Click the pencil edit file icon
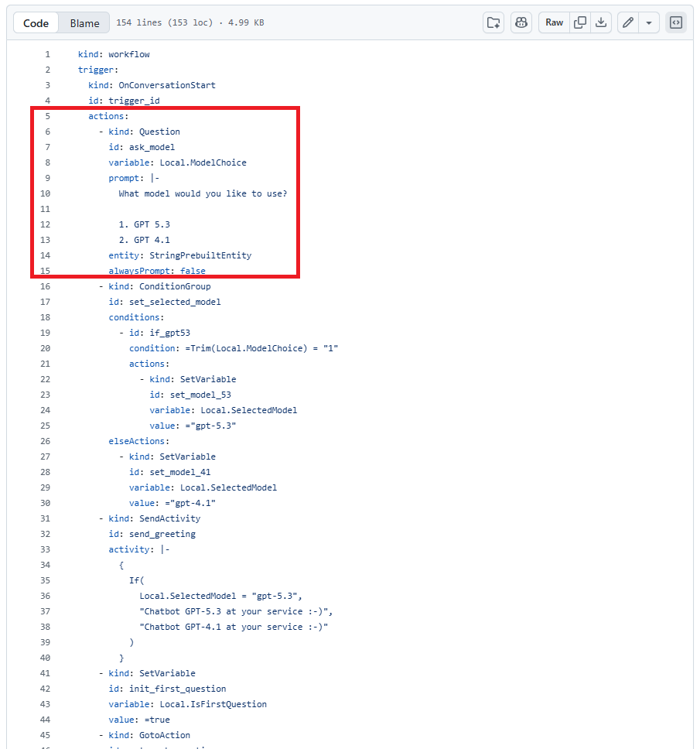Screen dimensions: 700x749 (628, 22)
